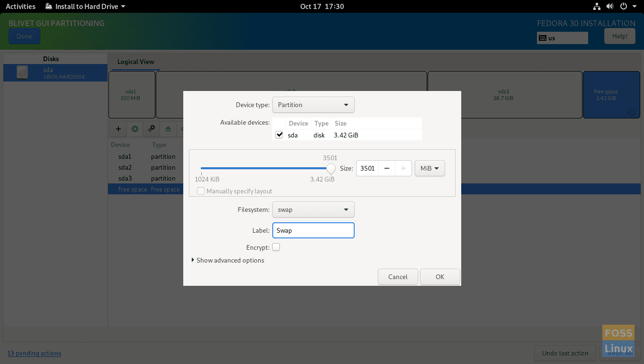The height and width of the screenshot is (364, 644).
Task: Click the unmount icon in the toolbar
Action: point(168,129)
